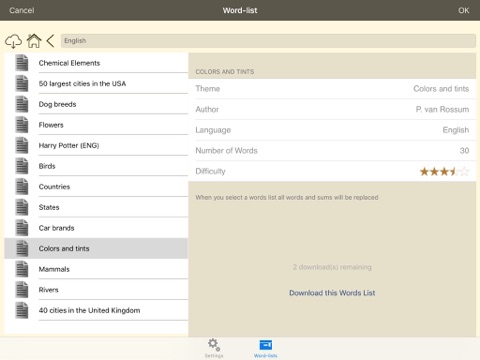This screenshot has height=360, width=480.
Task: Click the Rivers document icon
Action: pyautogui.click(x=22, y=290)
